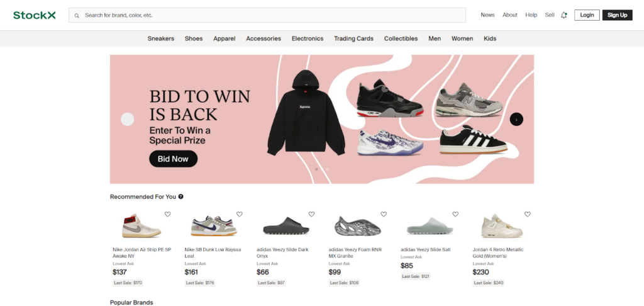The image size is (644, 306).
Task: Open the Trading Cards category
Action: pos(353,38)
